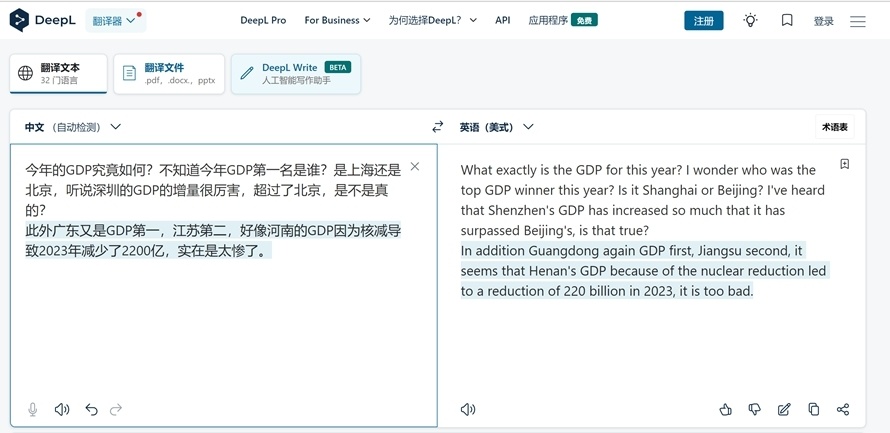This screenshot has width=890, height=433.
Task: Open target language 英语(美式) dropdown
Action: (x=497, y=127)
